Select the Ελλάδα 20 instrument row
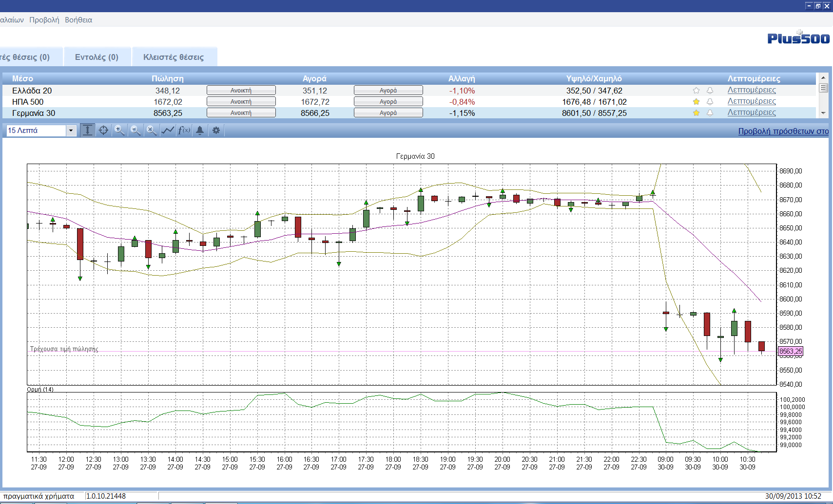833x504 pixels. [409, 91]
